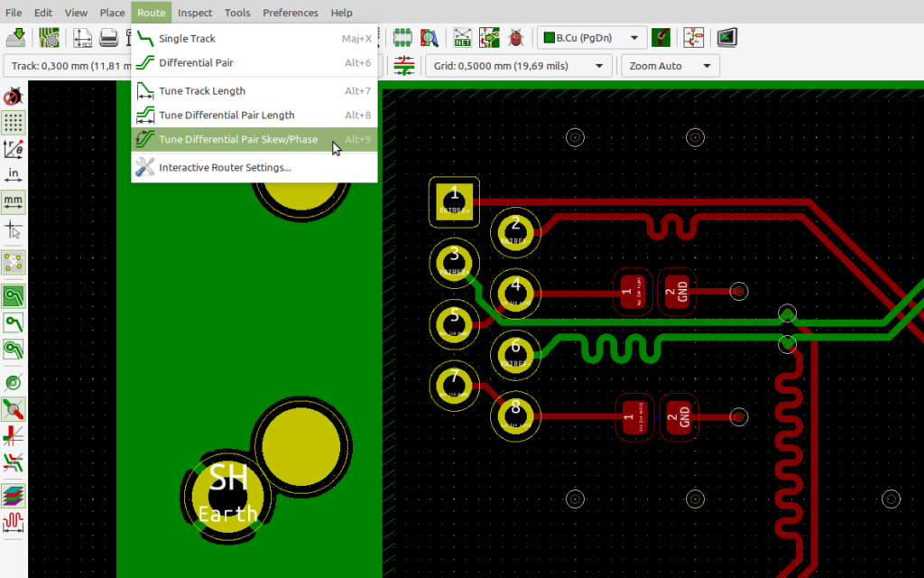Image resolution: width=924 pixels, height=578 pixels.
Task: Open the Zoom Auto dropdown
Action: pos(670,65)
